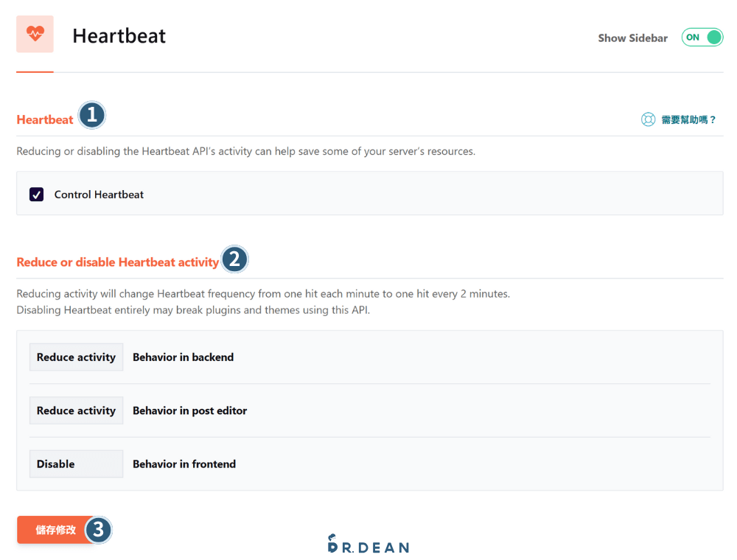Click the orange Heartbeat section heading
Screen dimensions: 737x560
[x=45, y=120]
